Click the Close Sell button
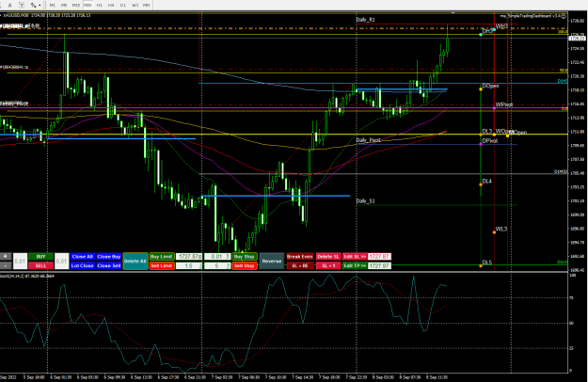 (x=109, y=265)
